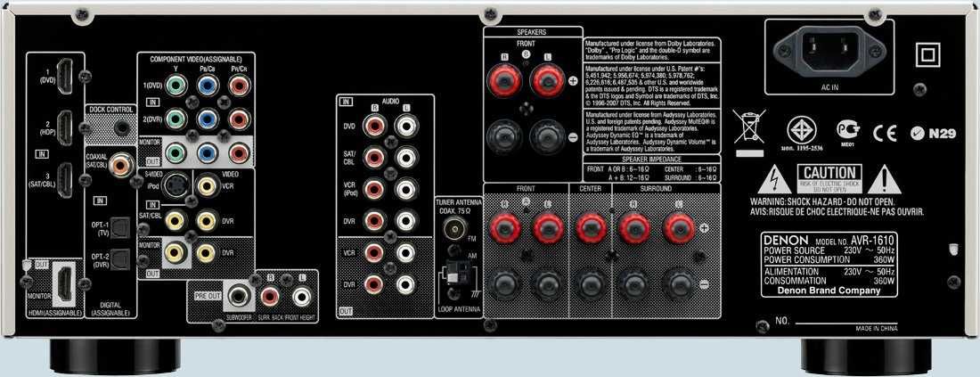
Task: Click the yellow VCR video input jack
Action: point(207,185)
